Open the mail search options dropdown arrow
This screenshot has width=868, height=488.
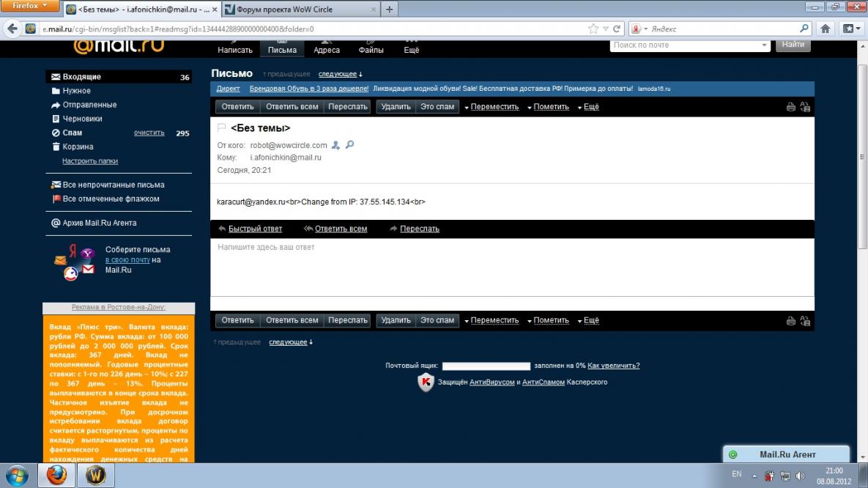pyautogui.click(x=764, y=45)
